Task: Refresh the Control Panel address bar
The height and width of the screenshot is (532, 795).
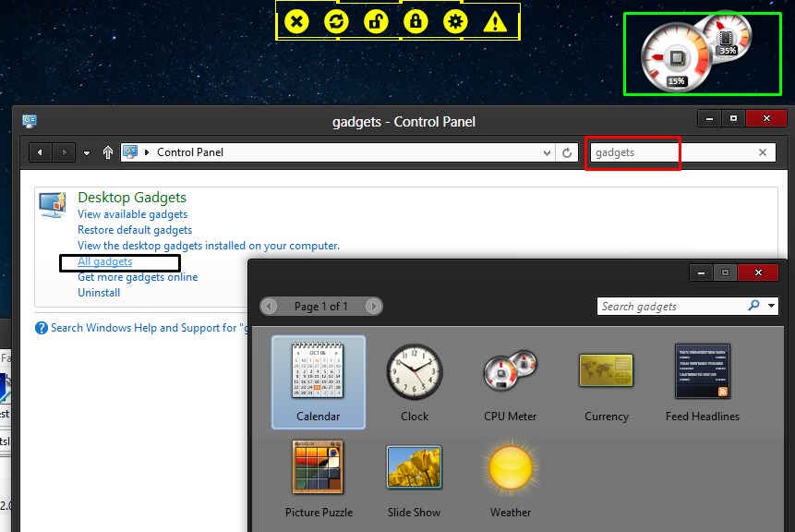Action: 567,152
